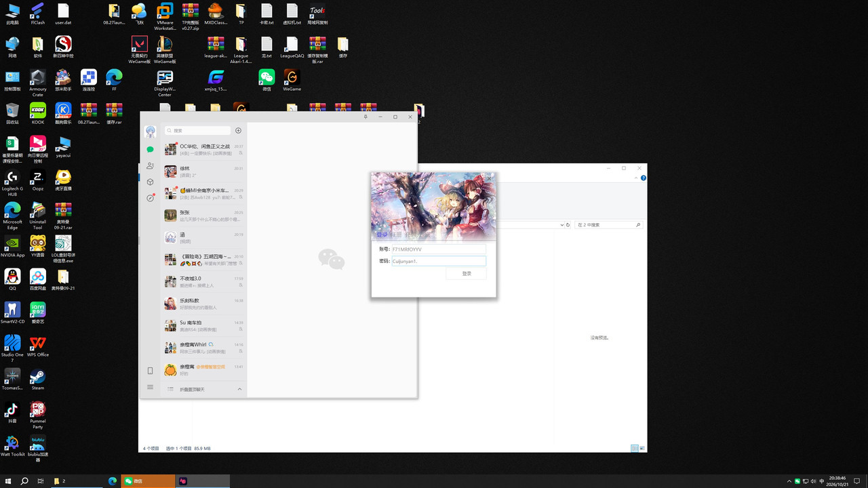This screenshot has width=868, height=488.
Task: Switch to the 注册 tab in login dialog
Action: click(395, 235)
